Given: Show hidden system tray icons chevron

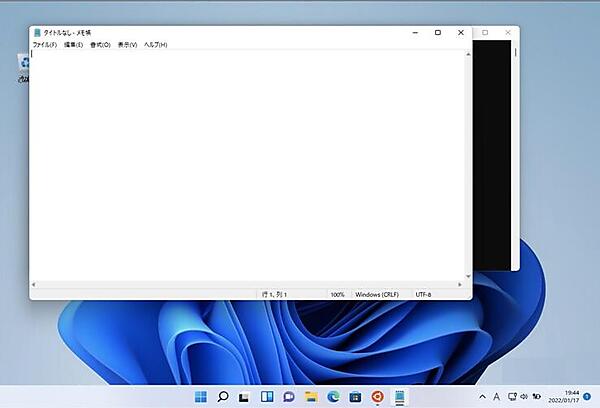Looking at the screenshot, I should coord(482,397).
